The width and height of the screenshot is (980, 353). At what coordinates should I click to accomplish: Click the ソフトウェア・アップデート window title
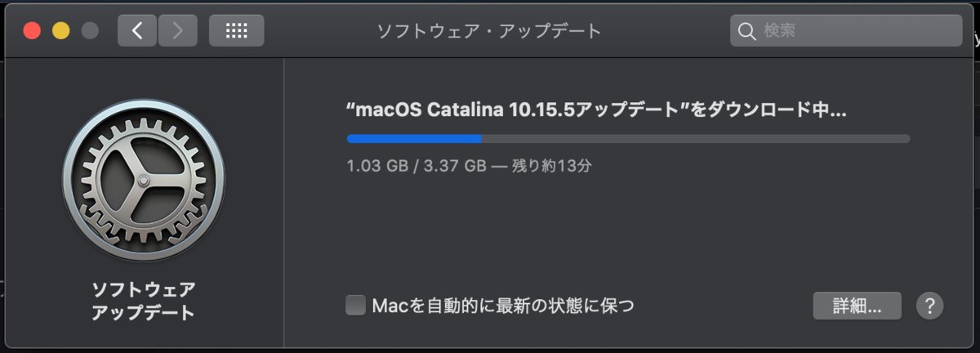[488, 31]
